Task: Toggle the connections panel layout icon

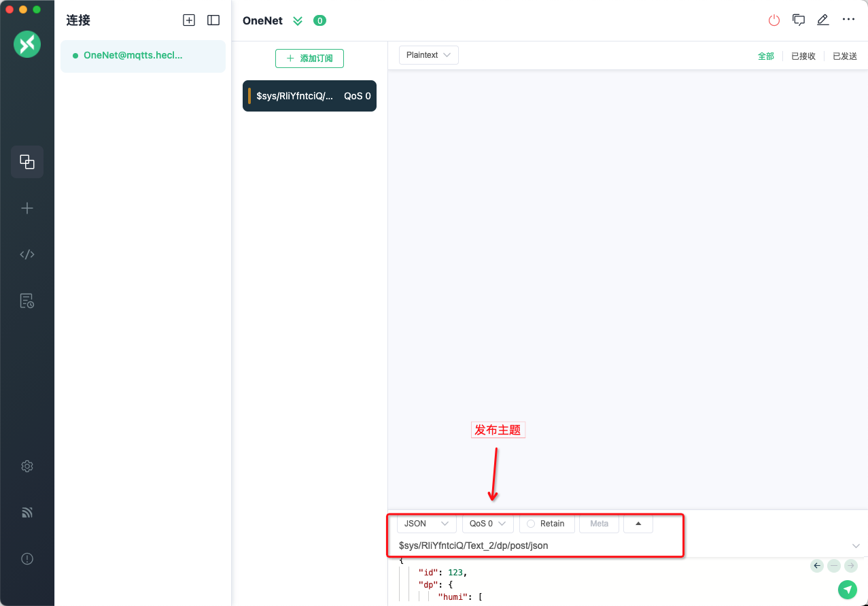Action: pos(213,20)
